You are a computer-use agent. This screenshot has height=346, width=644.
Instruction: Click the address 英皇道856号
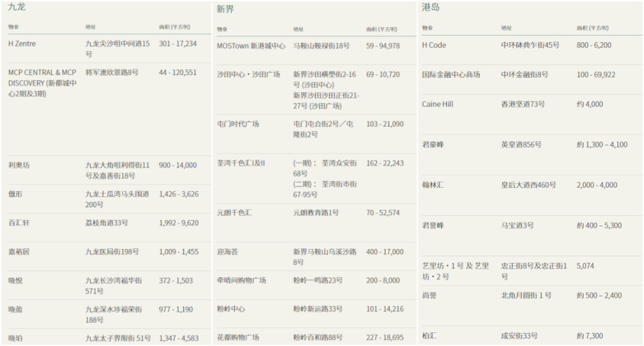pyautogui.click(x=521, y=145)
